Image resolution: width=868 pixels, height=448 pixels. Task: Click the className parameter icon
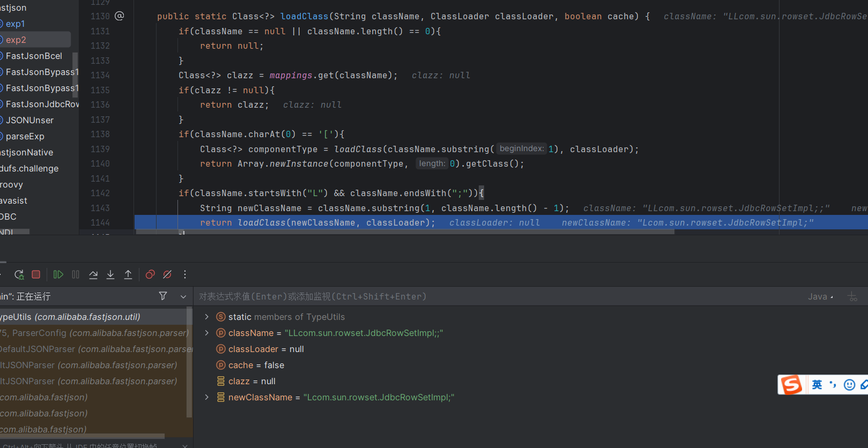tap(220, 333)
